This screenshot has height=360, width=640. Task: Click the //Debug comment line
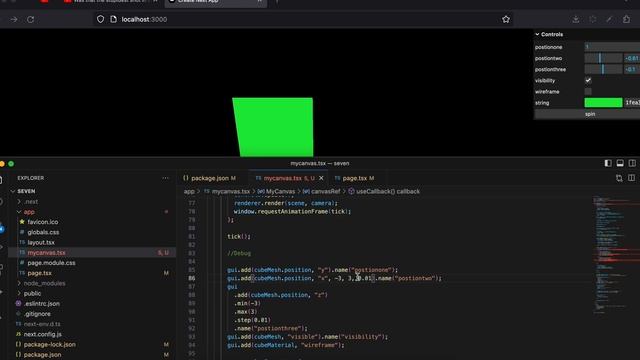tap(239, 253)
